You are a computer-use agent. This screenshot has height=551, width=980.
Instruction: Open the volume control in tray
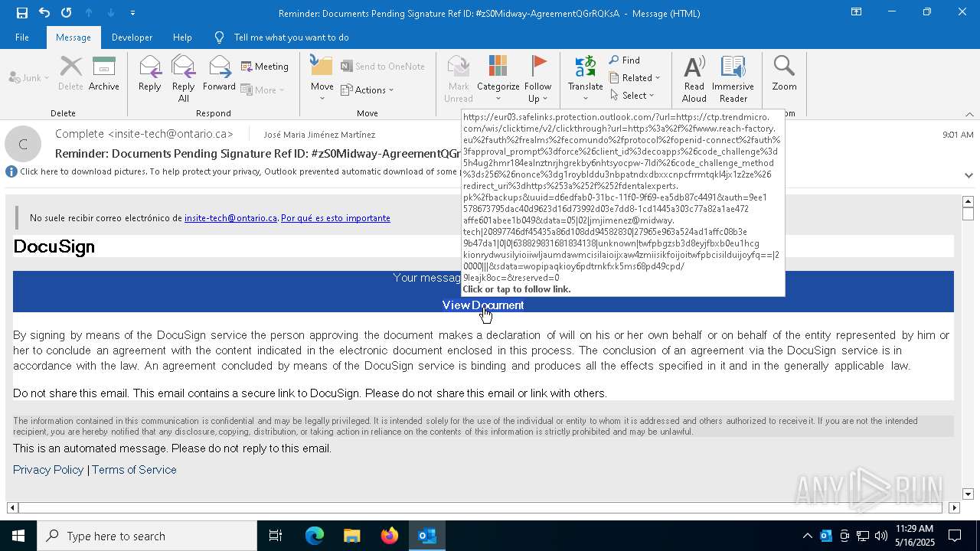click(881, 536)
